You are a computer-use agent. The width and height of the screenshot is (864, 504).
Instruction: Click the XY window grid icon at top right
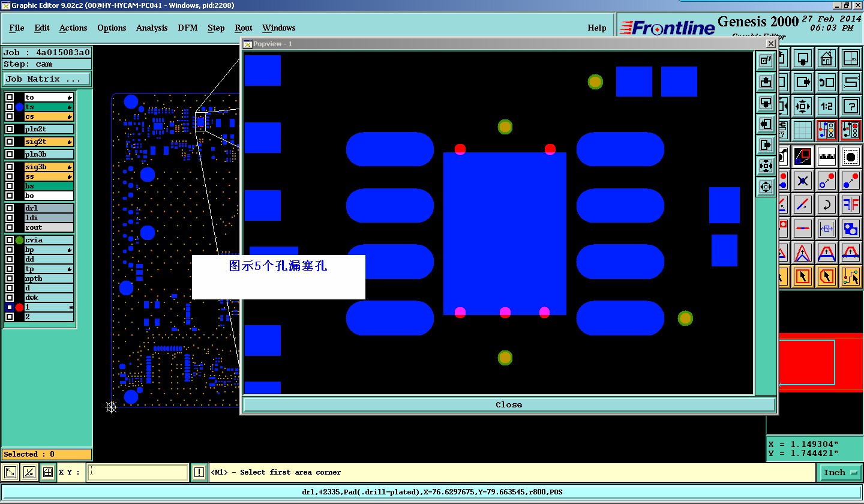[x=850, y=59]
